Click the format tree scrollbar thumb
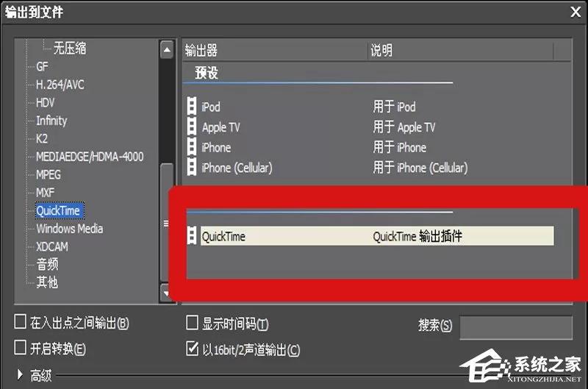Screen dimensions: 588x389 coord(167,223)
